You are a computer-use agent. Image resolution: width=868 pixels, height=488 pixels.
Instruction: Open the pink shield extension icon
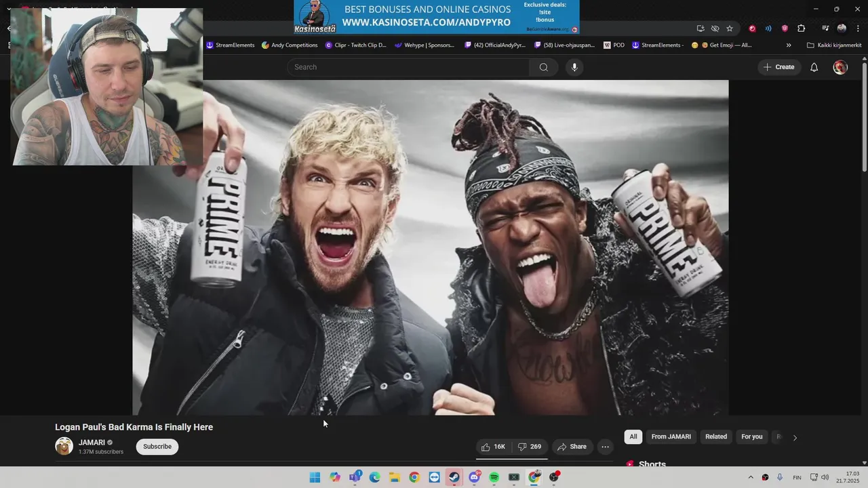785,28
